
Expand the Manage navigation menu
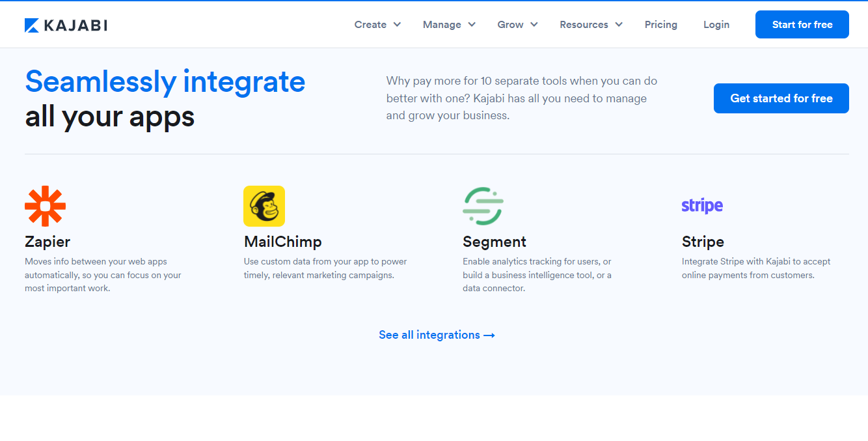point(449,25)
